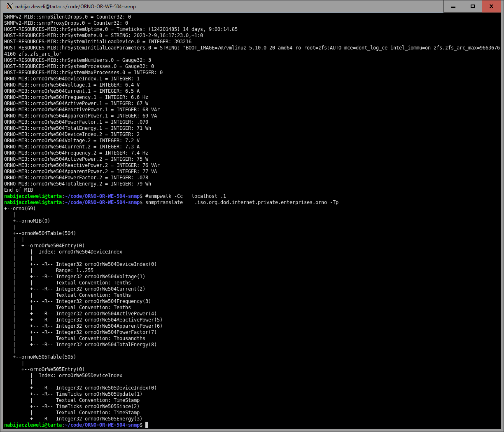Click the ornoMIB(0) tree node
Viewport: 504px width, 432px height.
(x=35, y=221)
